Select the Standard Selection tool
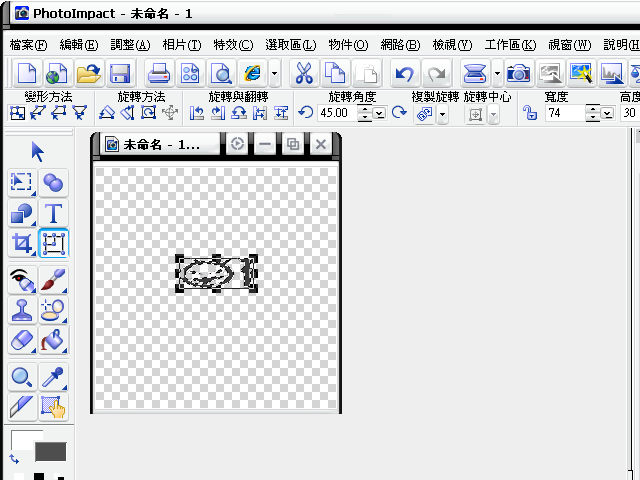The width and height of the screenshot is (640, 480). point(22,182)
